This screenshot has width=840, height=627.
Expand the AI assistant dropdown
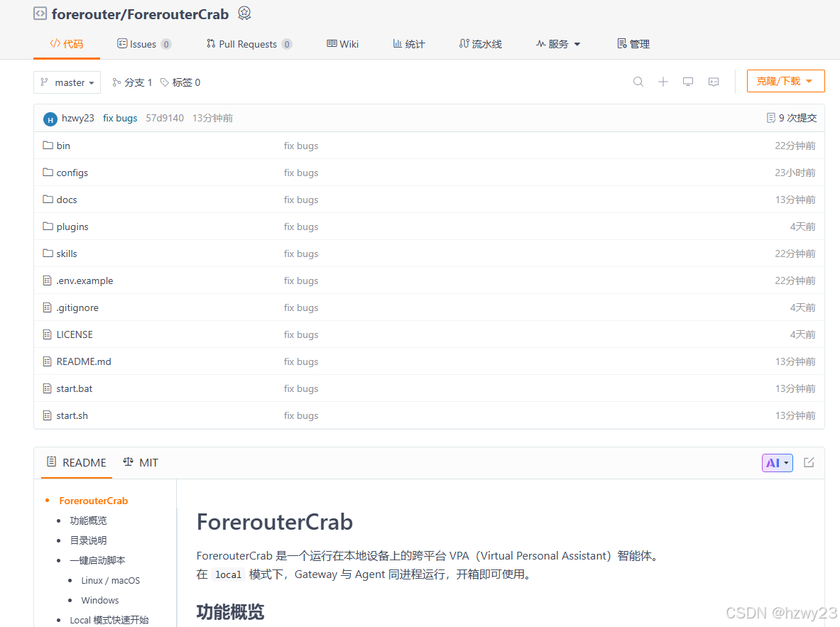pos(778,463)
